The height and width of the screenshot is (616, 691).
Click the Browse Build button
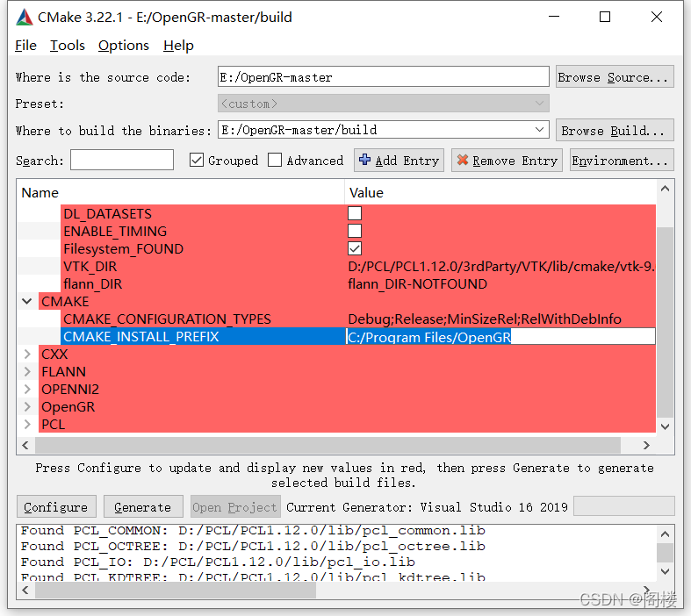click(615, 131)
